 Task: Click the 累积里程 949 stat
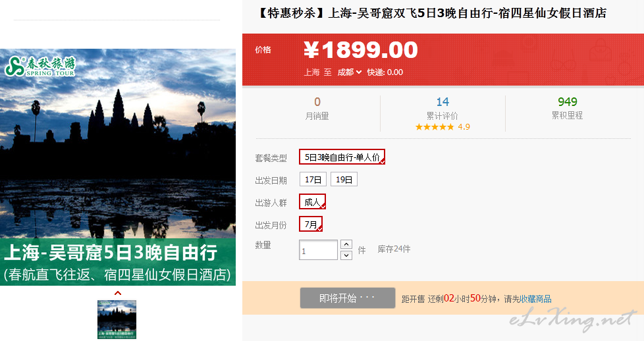567,102
